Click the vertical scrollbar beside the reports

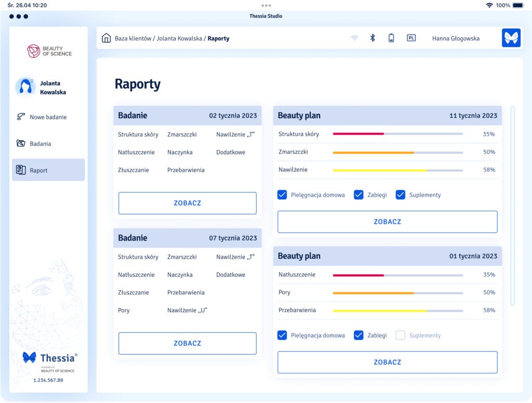tap(512, 206)
